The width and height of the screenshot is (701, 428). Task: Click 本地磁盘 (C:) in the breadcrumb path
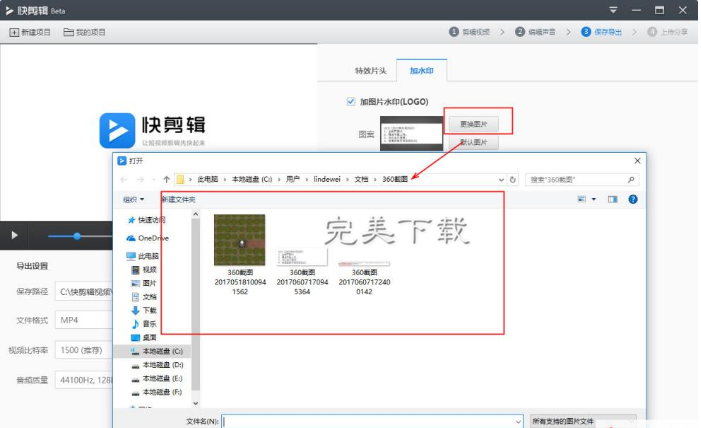252,179
